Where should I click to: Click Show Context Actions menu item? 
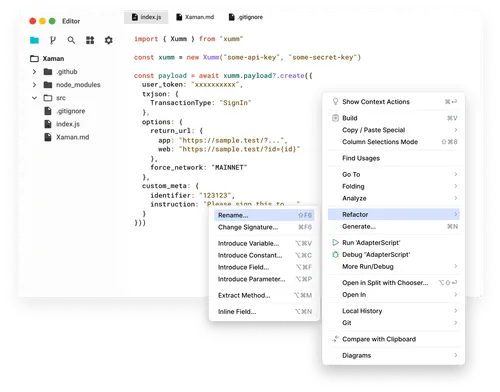click(x=394, y=102)
